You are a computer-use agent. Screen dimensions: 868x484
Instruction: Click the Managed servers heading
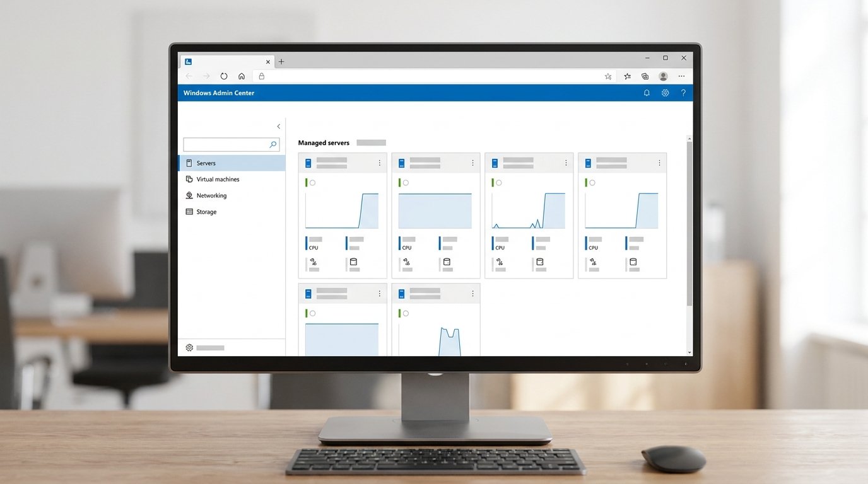[324, 143]
